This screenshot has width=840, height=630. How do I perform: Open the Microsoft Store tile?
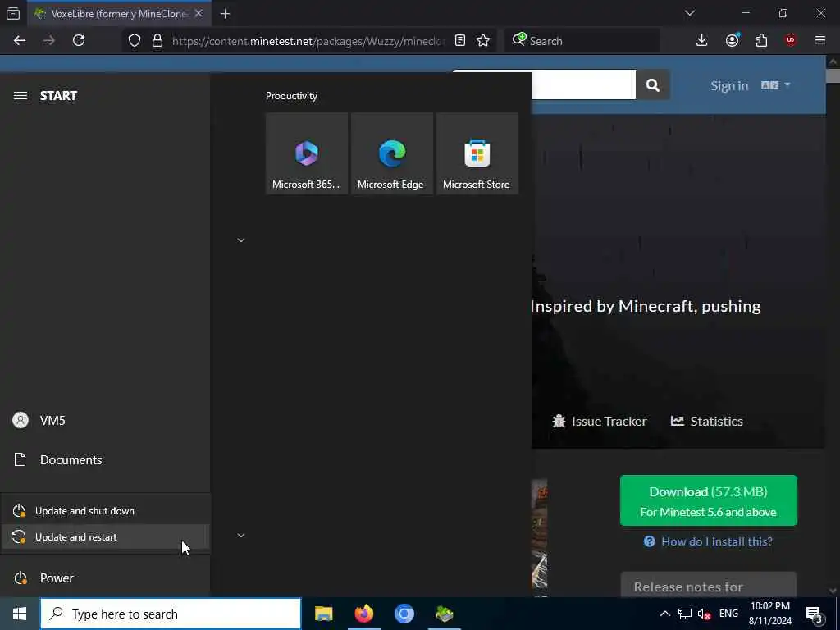pos(477,153)
